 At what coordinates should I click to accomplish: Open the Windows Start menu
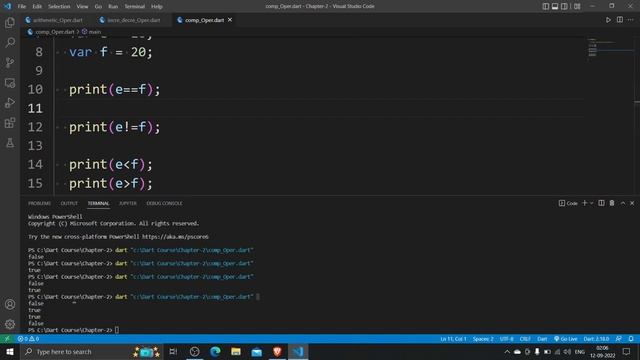[10, 351]
